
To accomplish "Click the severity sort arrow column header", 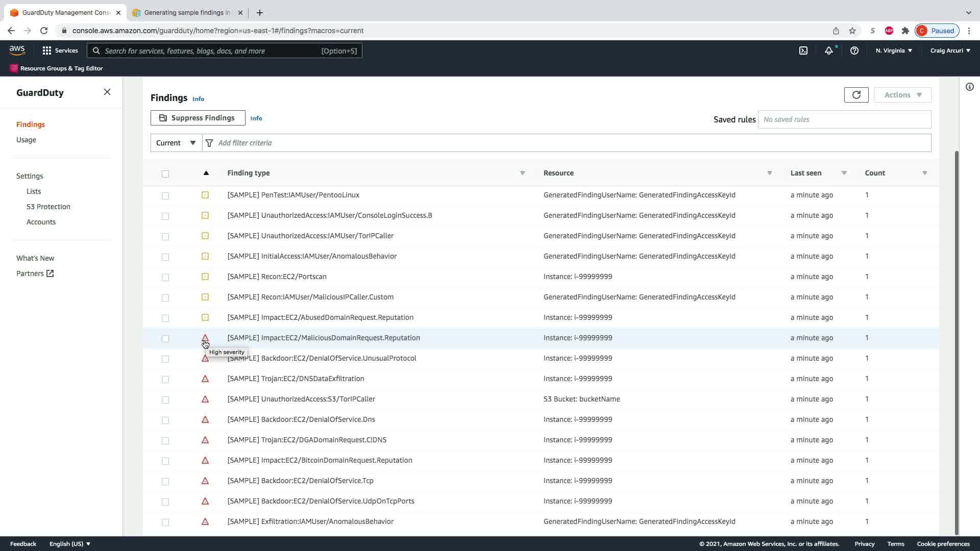I will (x=206, y=173).
